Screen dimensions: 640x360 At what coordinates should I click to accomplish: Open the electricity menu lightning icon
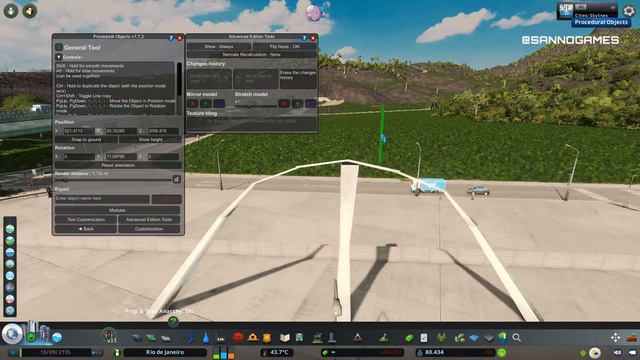[191, 338]
